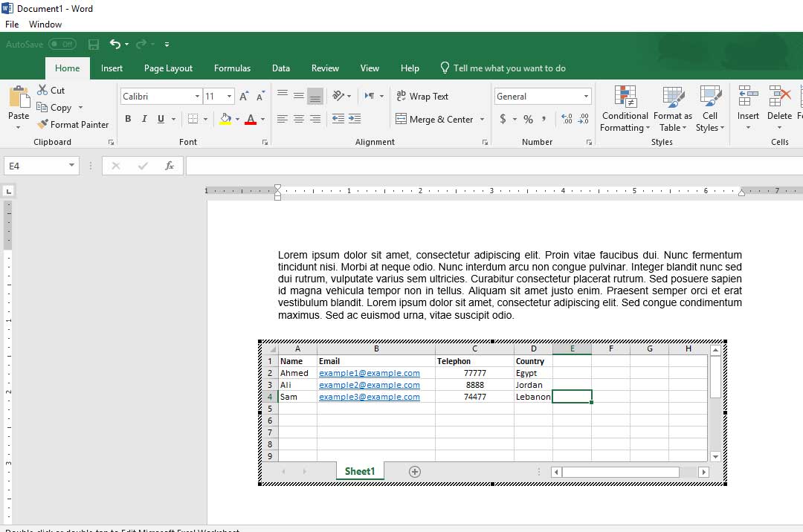Open Fill Color dropdown arrow
This screenshot has height=532, width=803.
237,119
